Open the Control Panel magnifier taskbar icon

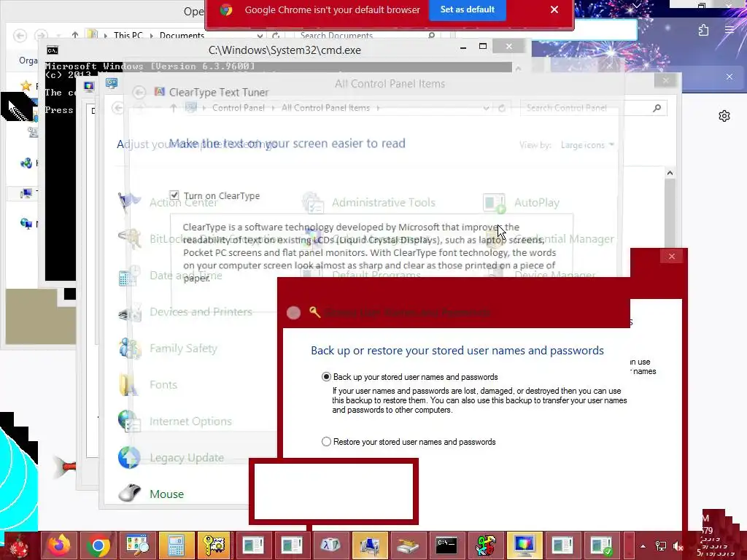137,545
